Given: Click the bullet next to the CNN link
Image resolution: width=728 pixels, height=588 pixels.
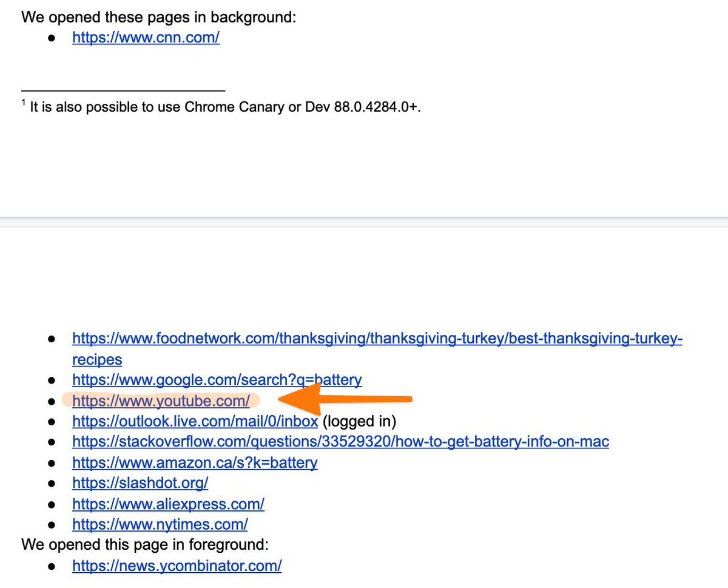Looking at the screenshot, I should [x=52, y=38].
